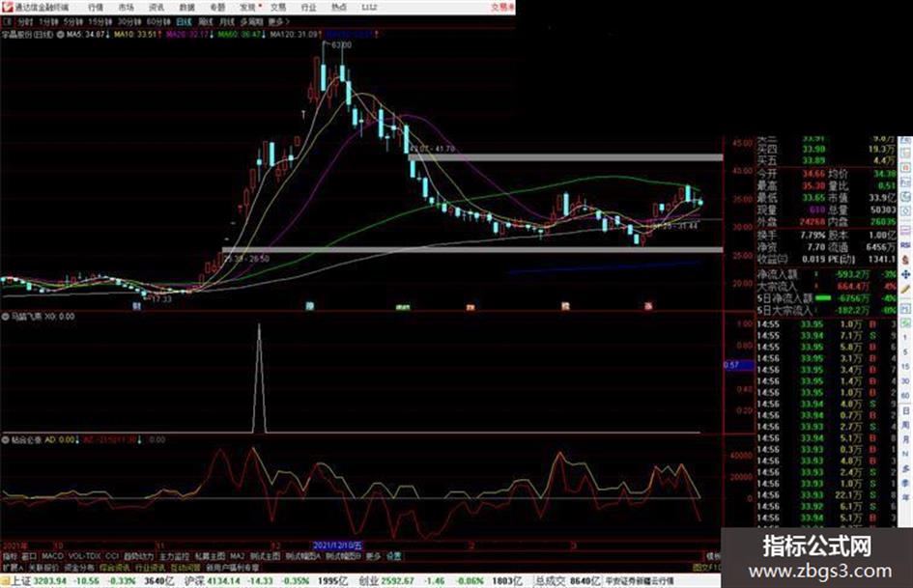Click the blue four-arrow move icon in sidebar
This screenshot has width=913, height=588.
(x=905, y=274)
